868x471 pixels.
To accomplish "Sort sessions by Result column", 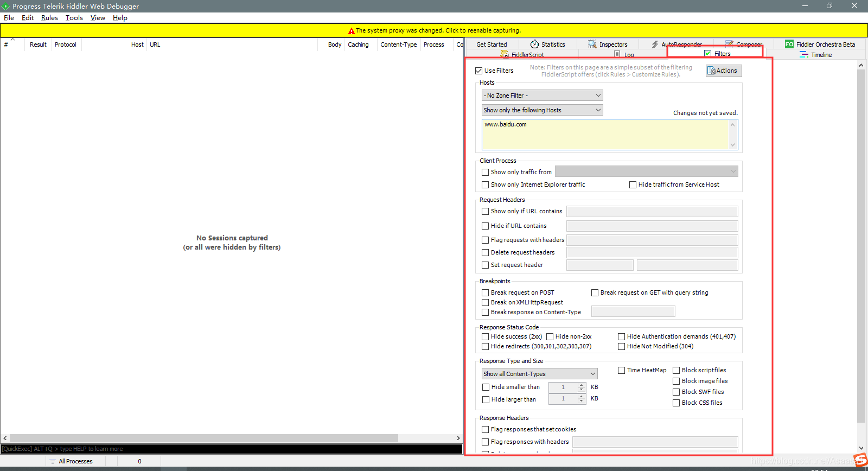I will (38, 44).
